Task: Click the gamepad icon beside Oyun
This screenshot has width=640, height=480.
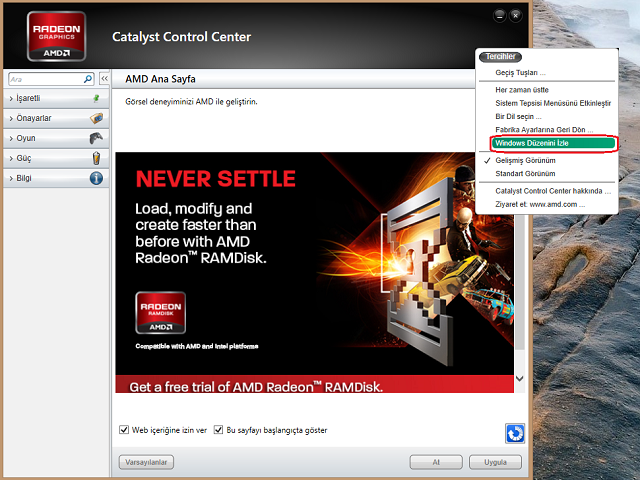Action: point(96,138)
